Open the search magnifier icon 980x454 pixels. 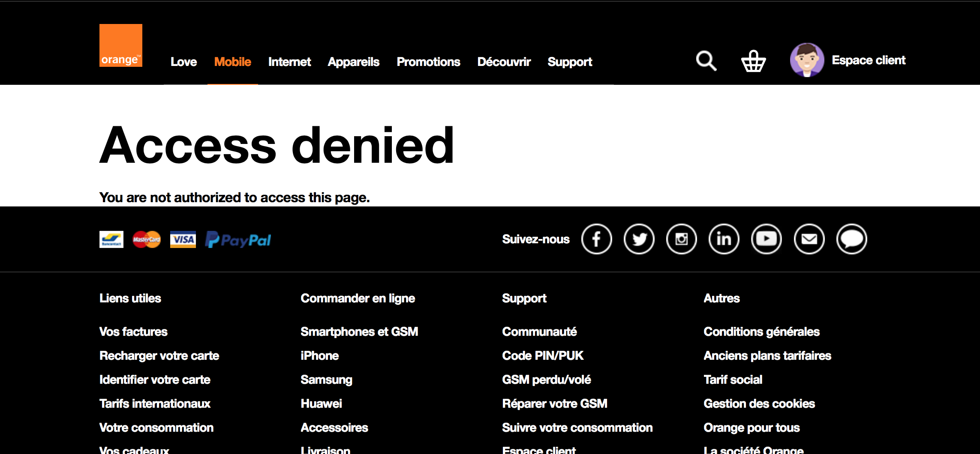706,61
